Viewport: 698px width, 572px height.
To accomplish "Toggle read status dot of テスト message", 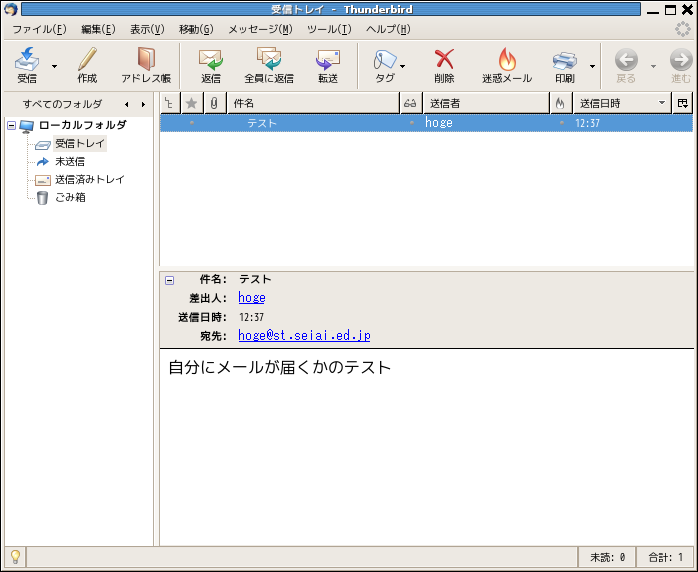I will point(412,123).
